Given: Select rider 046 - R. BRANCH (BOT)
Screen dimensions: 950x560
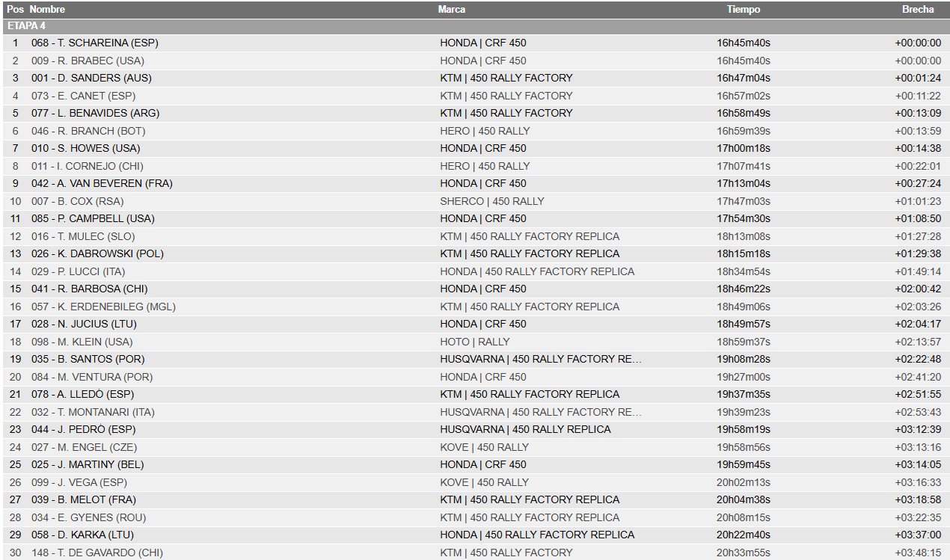Looking at the screenshot, I should [88, 131].
